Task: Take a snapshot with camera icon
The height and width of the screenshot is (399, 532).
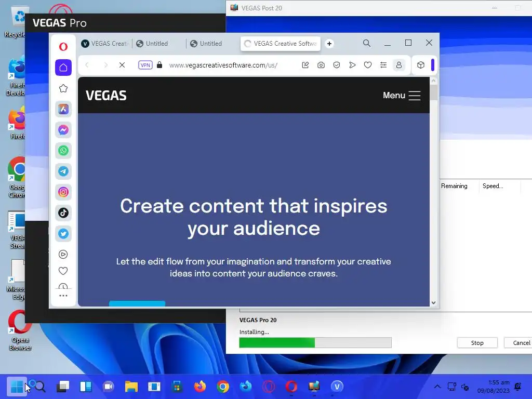Action: coord(321,65)
